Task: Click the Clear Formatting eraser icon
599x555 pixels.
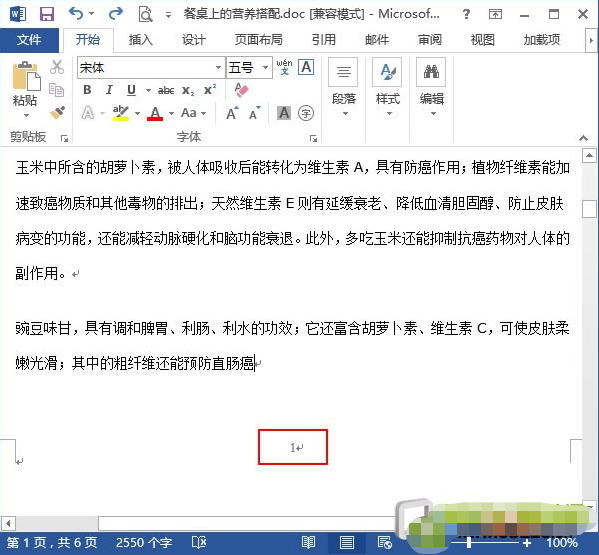Action: 241,90
